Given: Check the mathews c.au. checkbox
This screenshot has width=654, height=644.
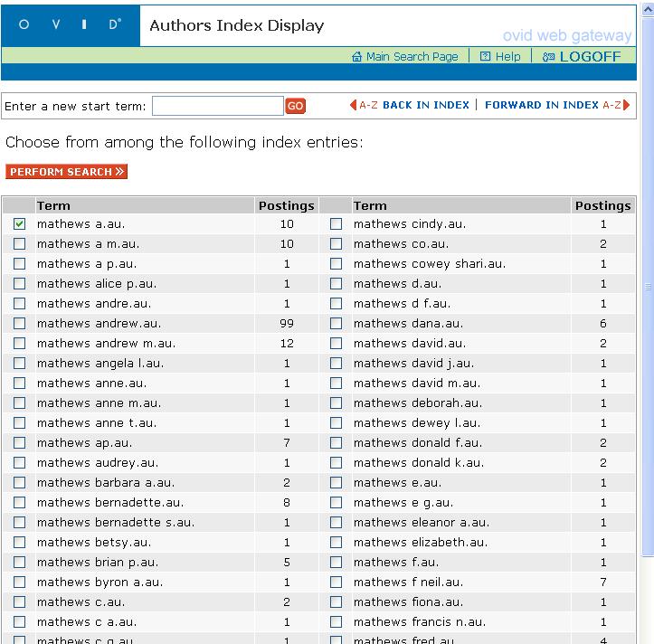Looking at the screenshot, I should point(19,601).
